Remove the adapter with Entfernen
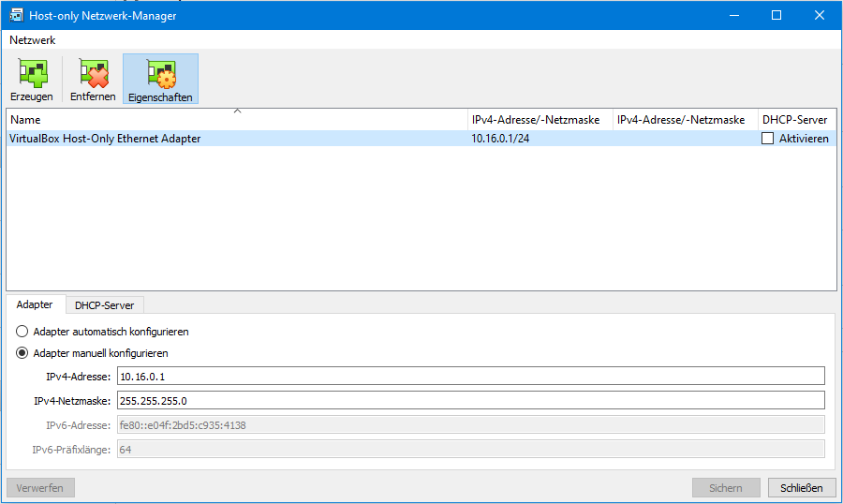Screen dimensions: 843x504 coord(93,79)
